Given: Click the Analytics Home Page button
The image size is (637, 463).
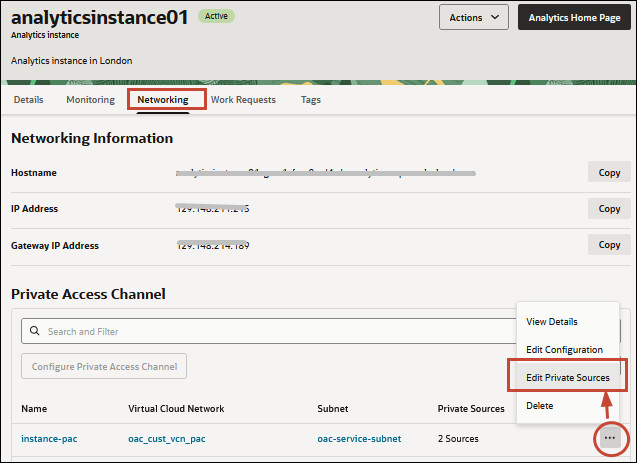Looking at the screenshot, I should [574, 17].
